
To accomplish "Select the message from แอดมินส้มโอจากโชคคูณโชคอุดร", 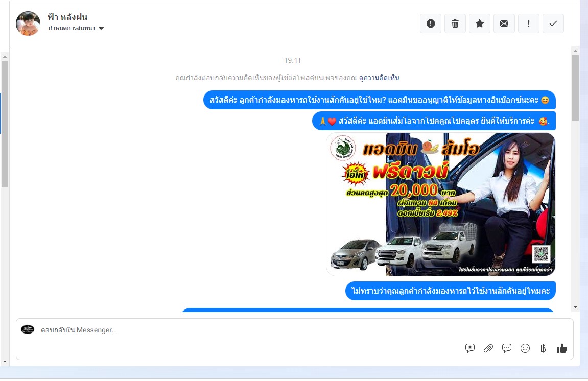I will (434, 121).
